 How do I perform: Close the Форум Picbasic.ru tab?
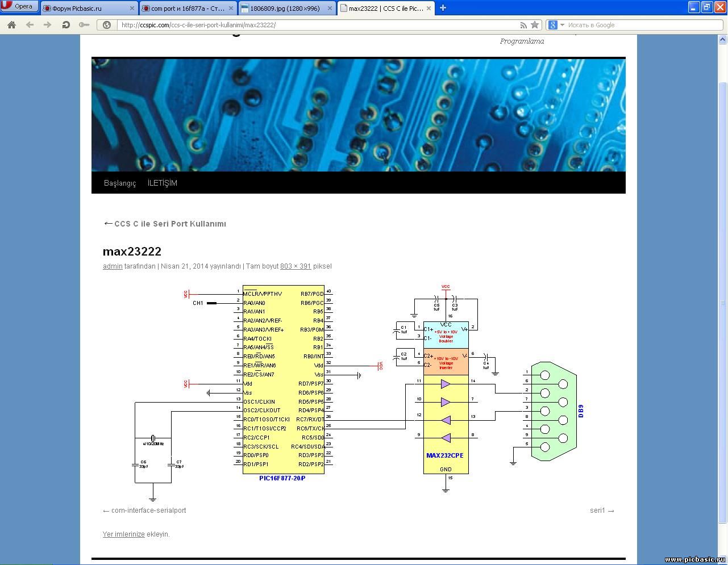coord(132,8)
